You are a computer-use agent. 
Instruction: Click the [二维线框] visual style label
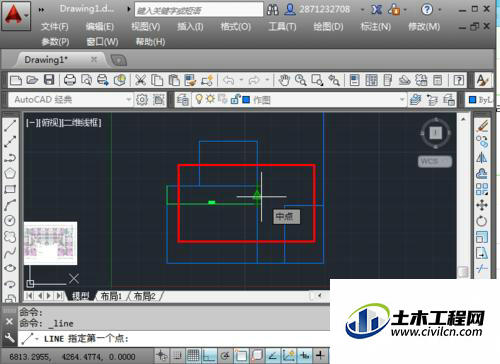pos(82,123)
